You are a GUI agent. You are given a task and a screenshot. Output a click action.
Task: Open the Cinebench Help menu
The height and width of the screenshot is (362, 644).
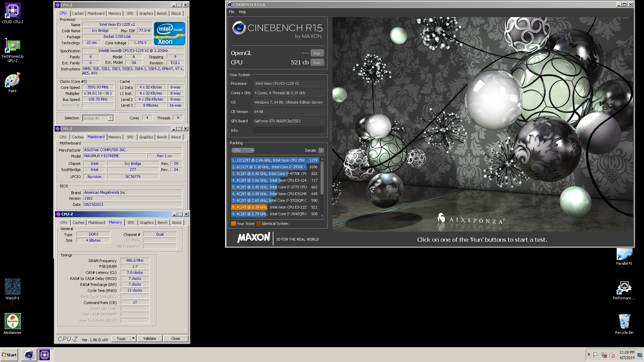[x=242, y=12]
